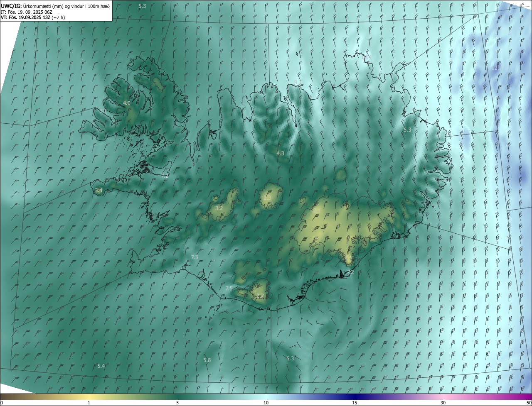Click the '0' tick on the color scale

[x=2, y=403]
